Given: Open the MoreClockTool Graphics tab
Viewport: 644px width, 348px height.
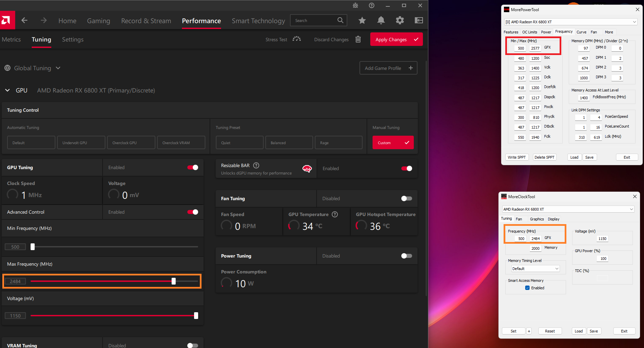Looking at the screenshot, I should point(537,219).
